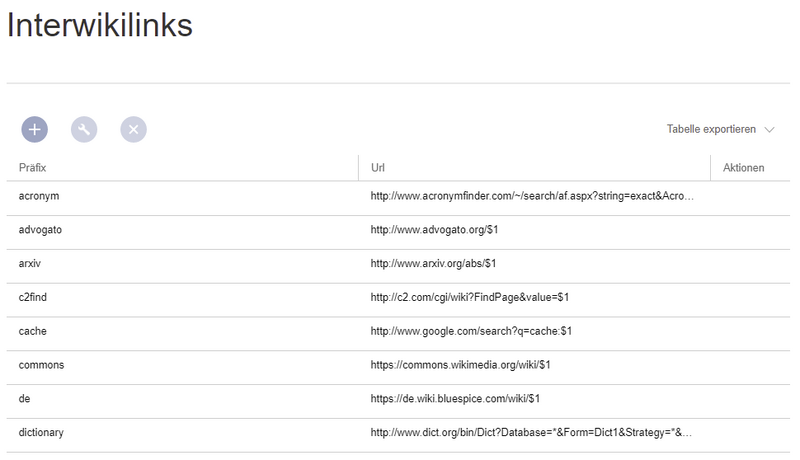The image size is (800, 460).
Task: Click the de.wiki.bluespice.com URL cell
Action: (455, 399)
